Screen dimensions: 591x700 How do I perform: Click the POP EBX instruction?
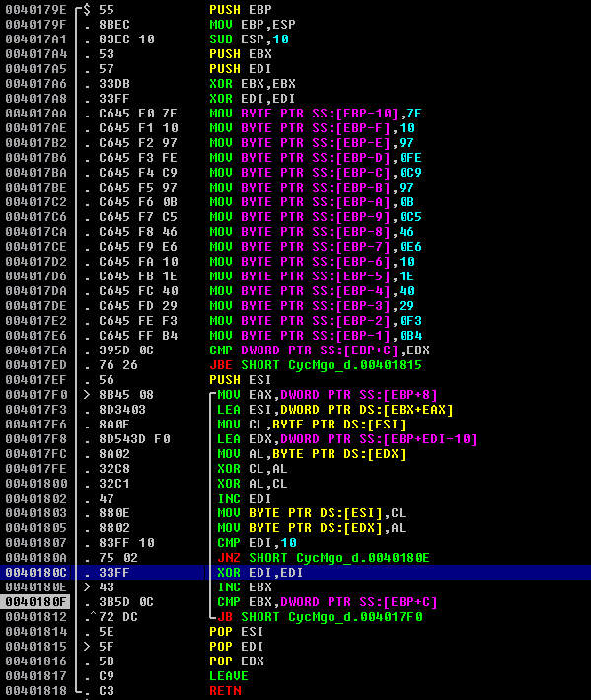[x=237, y=661]
